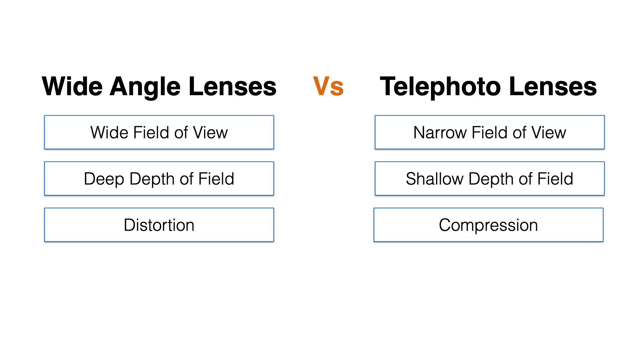Click the "Distortion" box
The image size is (644, 362).
(x=159, y=225)
